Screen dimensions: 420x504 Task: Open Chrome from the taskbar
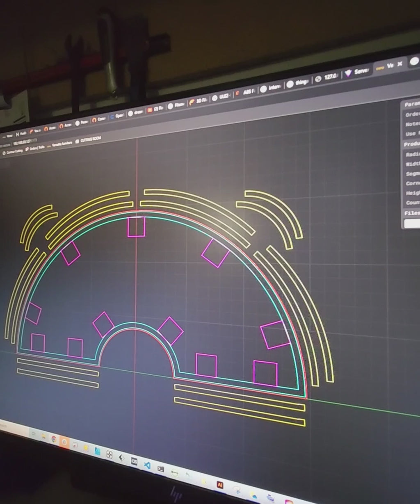point(54,439)
